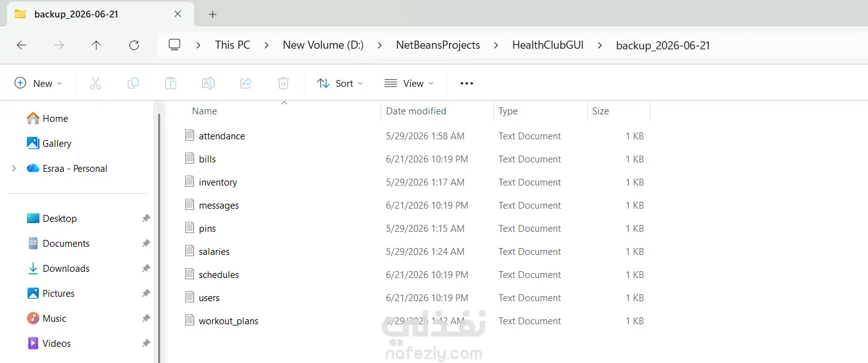Click the schedules file icon
Viewport: 868px width, 363px height.
pos(189,274)
